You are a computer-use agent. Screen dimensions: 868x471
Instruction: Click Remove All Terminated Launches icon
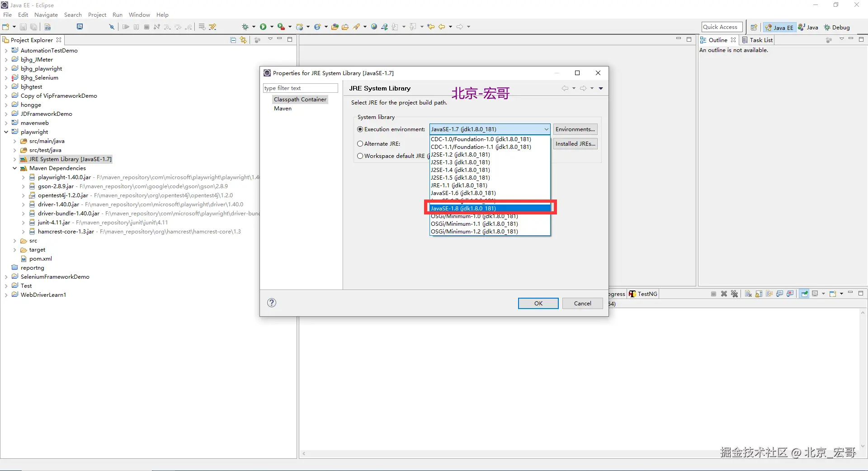[x=734, y=294]
